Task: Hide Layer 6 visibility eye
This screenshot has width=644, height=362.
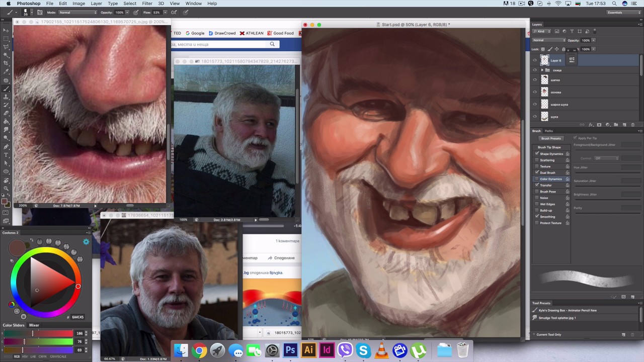Action: [x=535, y=60]
